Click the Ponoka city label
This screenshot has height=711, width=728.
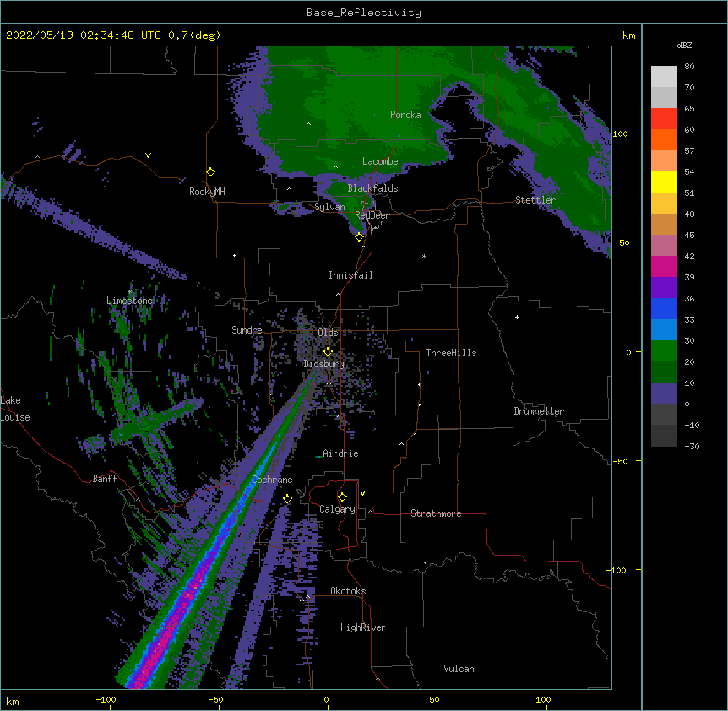[405, 115]
